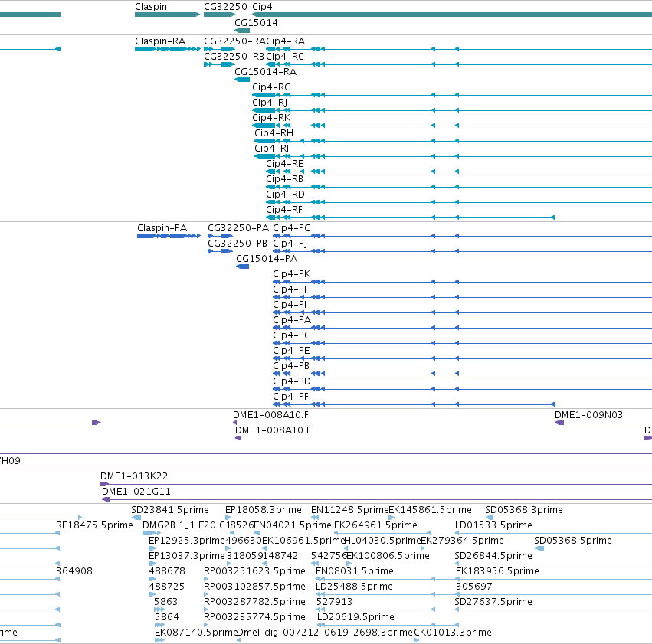The width and height of the screenshot is (652, 644).
Task: Click the CG32250-RB transcript label
Action: pyautogui.click(x=234, y=57)
